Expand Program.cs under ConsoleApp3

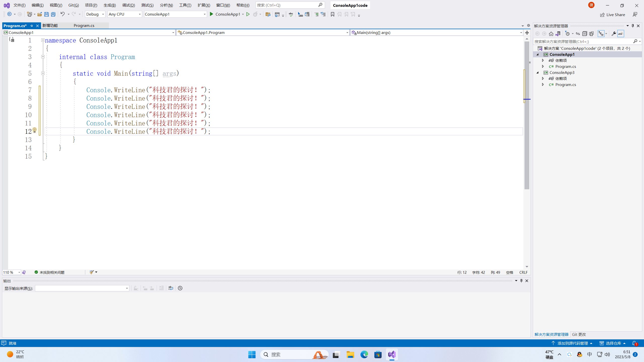543,84
